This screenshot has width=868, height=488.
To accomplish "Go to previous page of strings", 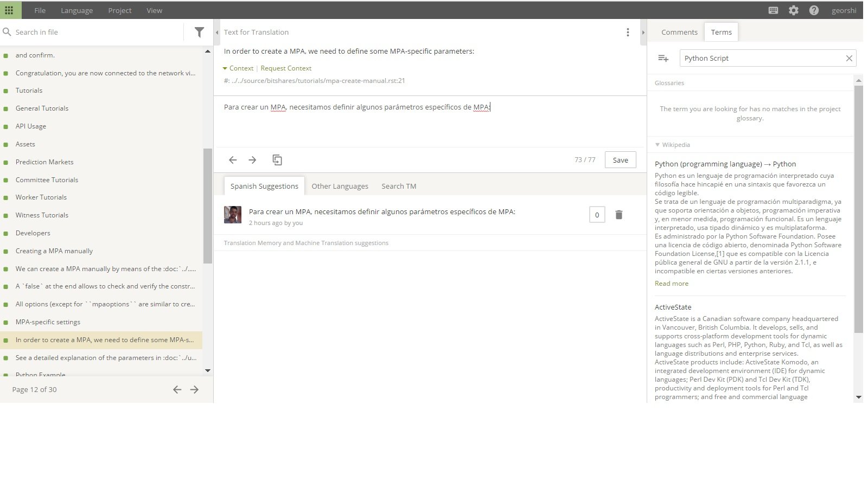I will (177, 389).
